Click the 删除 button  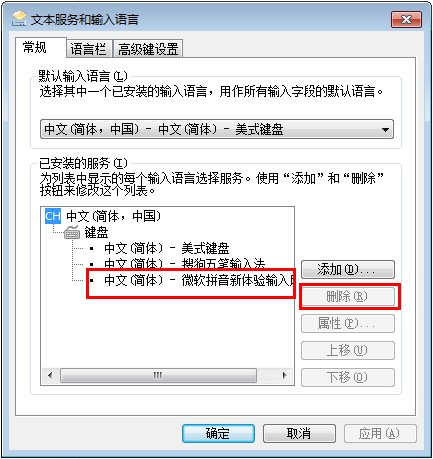click(348, 296)
